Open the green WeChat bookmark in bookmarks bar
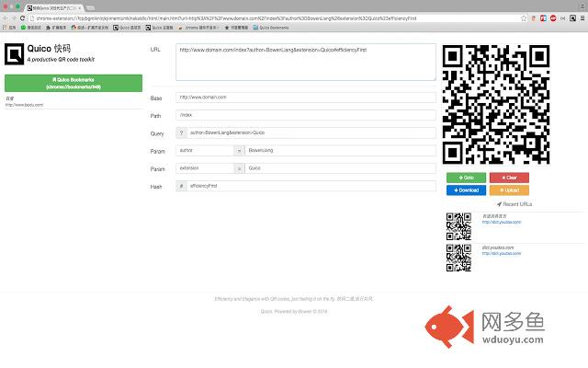 tap(31, 28)
